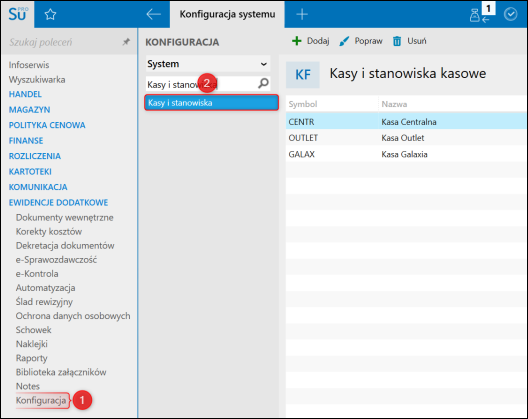
Task: Expand the System dropdown list
Action: tap(208, 64)
